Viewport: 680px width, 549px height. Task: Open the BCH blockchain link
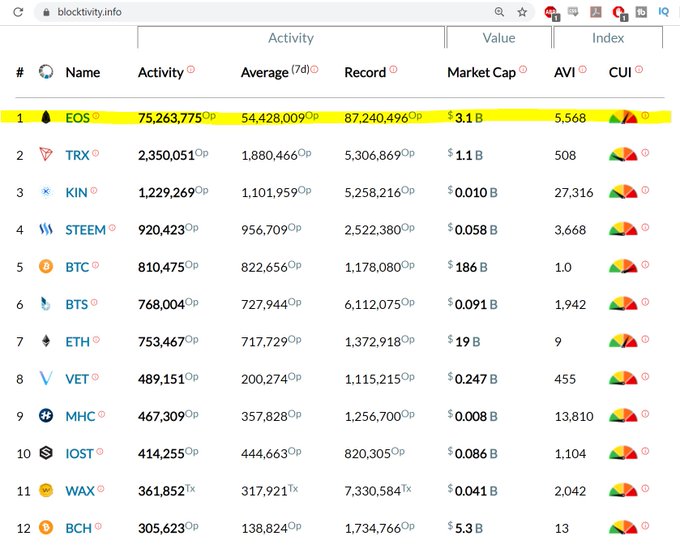(x=78, y=528)
